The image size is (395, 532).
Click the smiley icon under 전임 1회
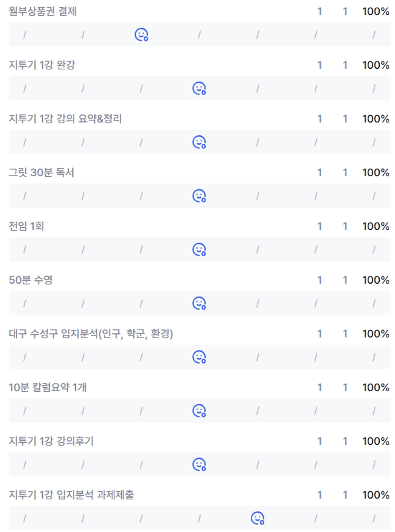pyautogui.click(x=199, y=249)
